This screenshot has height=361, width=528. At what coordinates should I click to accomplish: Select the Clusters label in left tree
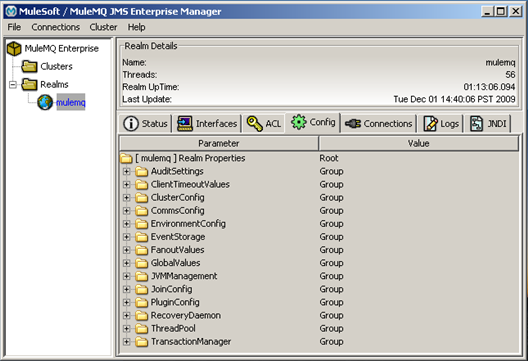[56, 67]
